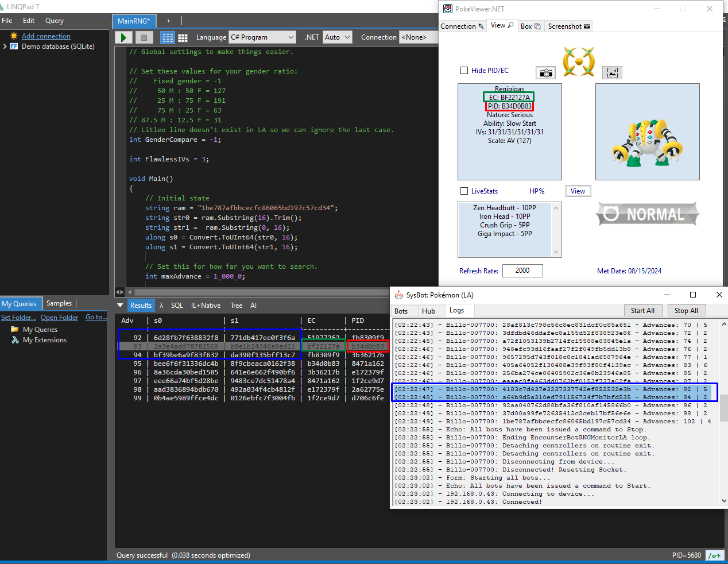Click the Refresh Rate input field
The image size is (728, 564).
point(522,271)
